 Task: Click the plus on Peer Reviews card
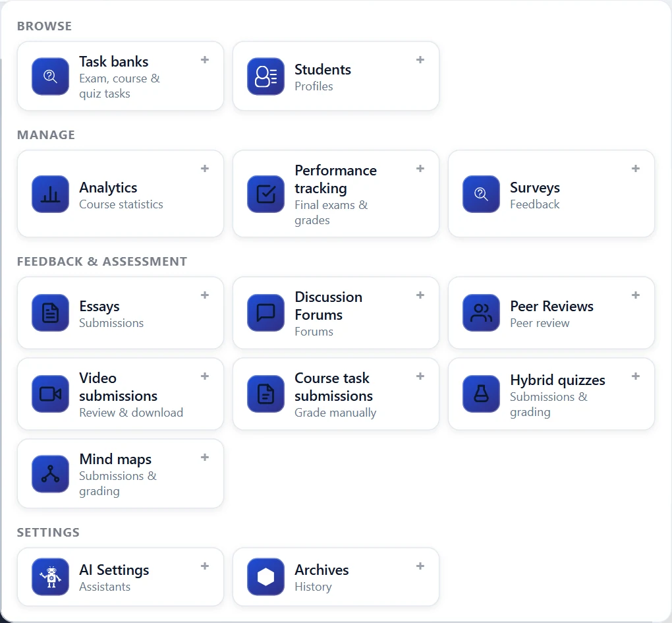[636, 295]
